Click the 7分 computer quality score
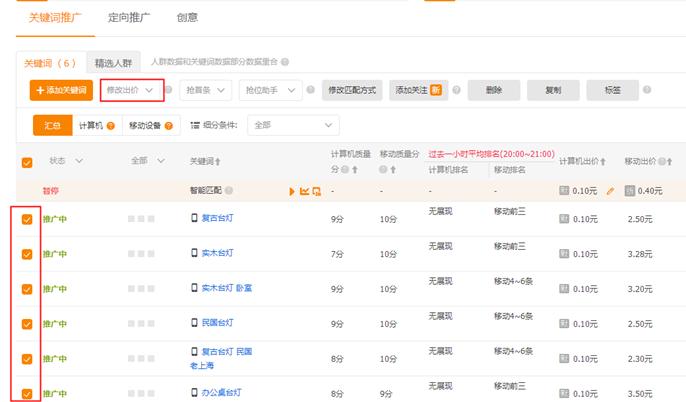Viewport: 686px width, 402px height. (x=337, y=254)
